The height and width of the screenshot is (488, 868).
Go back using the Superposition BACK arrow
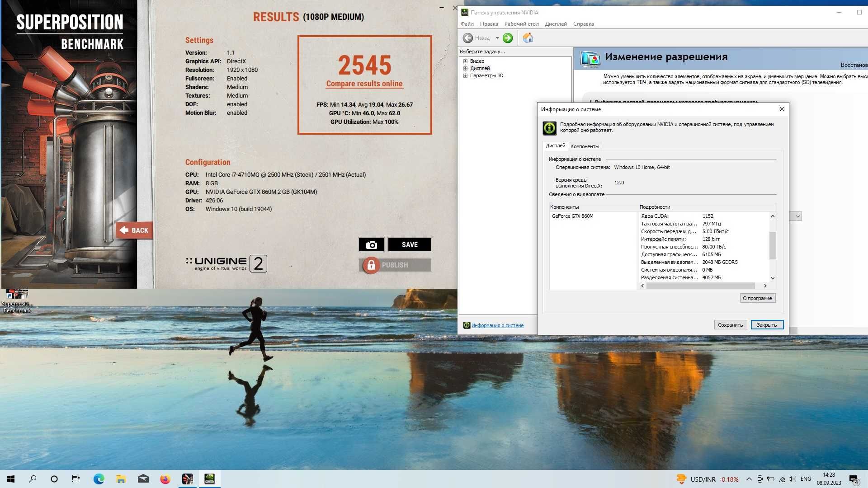134,230
